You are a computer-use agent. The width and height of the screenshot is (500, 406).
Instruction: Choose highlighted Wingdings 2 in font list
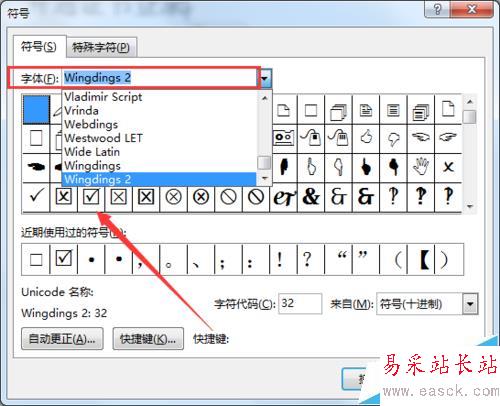tap(160, 179)
